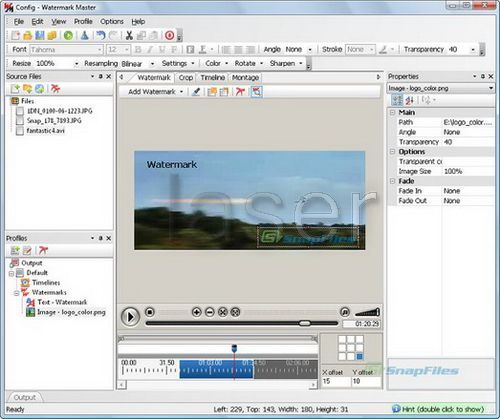Click the zoom out minus icon under preview
The image size is (500, 419).
click(x=210, y=312)
